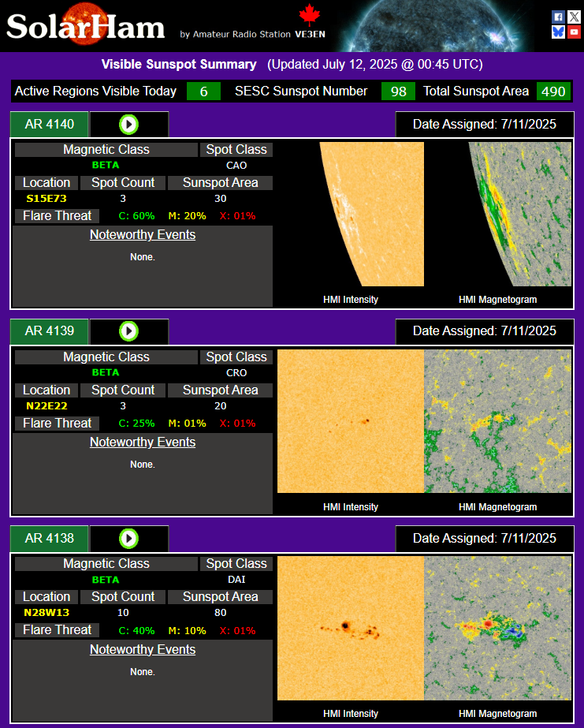Select the AR 4140 tab

[50, 125]
